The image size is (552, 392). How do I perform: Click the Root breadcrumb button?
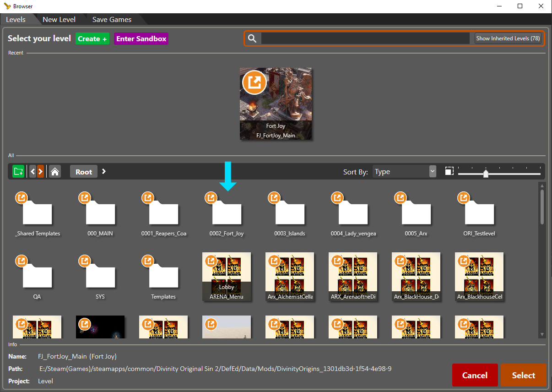pos(84,172)
